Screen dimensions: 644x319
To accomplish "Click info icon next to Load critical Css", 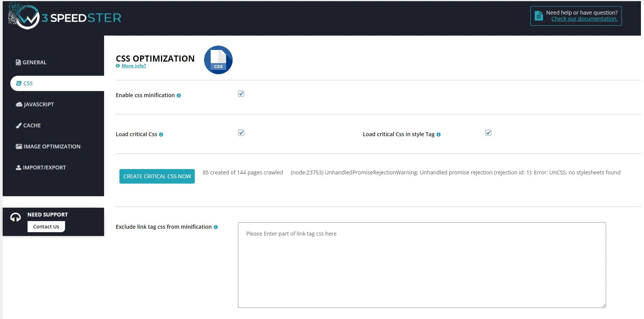I will click(161, 135).
